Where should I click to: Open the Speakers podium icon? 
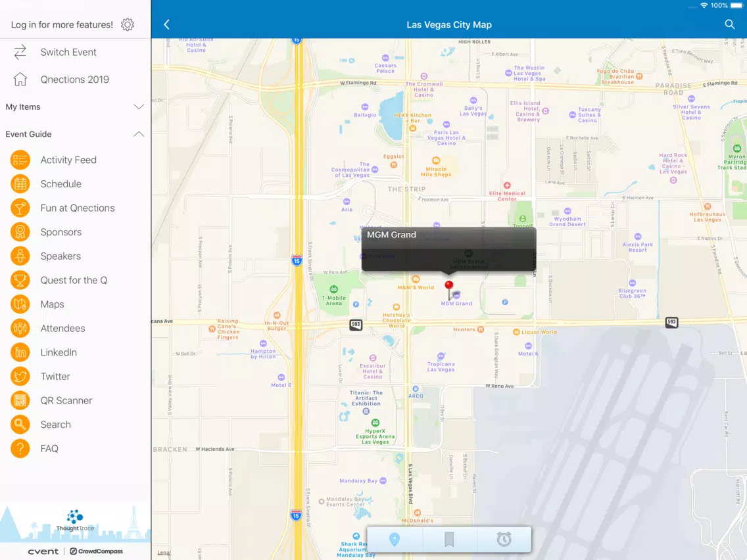(x=20, y=256)
